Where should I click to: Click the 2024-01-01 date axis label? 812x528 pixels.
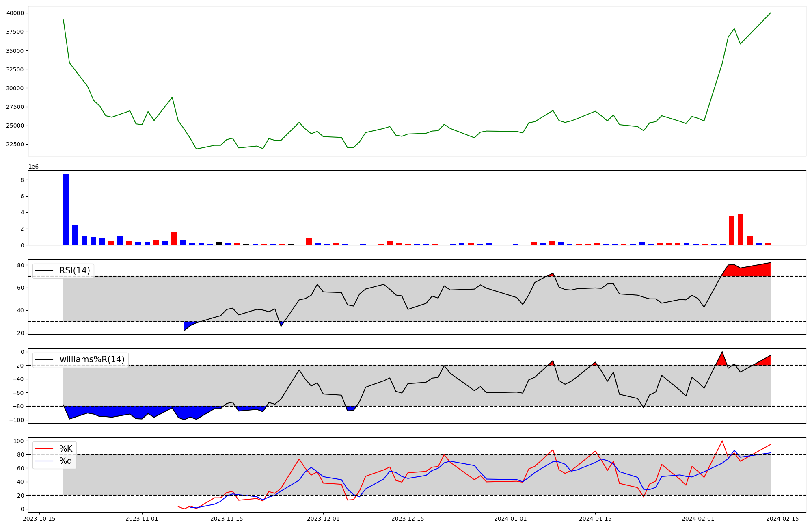tap(510, 519)
